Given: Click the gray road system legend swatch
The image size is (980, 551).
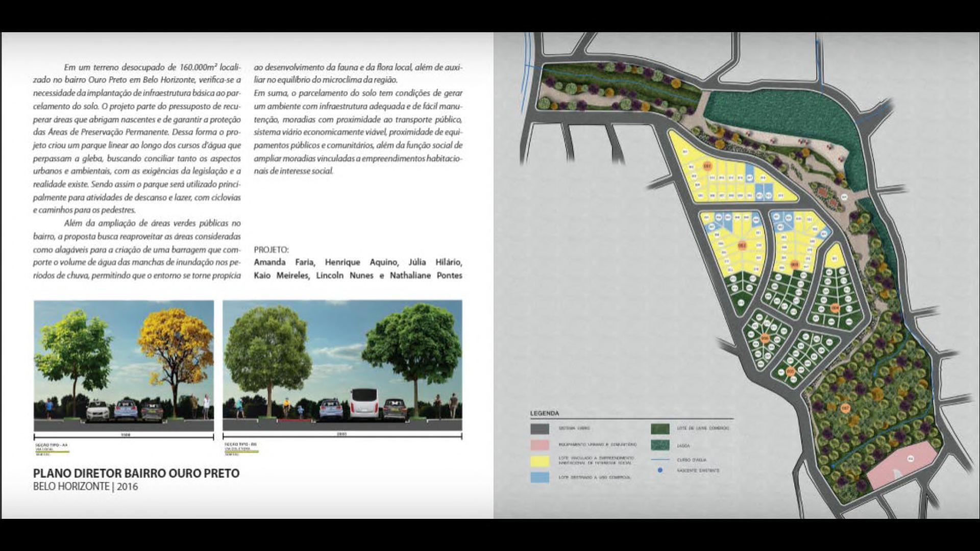Looking at the screenshot, I should pos(540,429).
